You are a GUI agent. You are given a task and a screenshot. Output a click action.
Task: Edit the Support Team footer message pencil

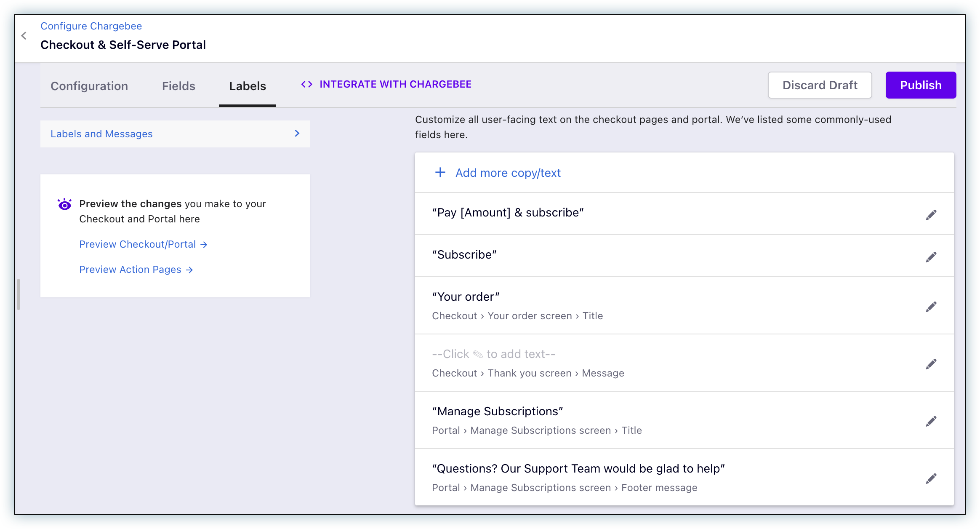pos(931,478)
